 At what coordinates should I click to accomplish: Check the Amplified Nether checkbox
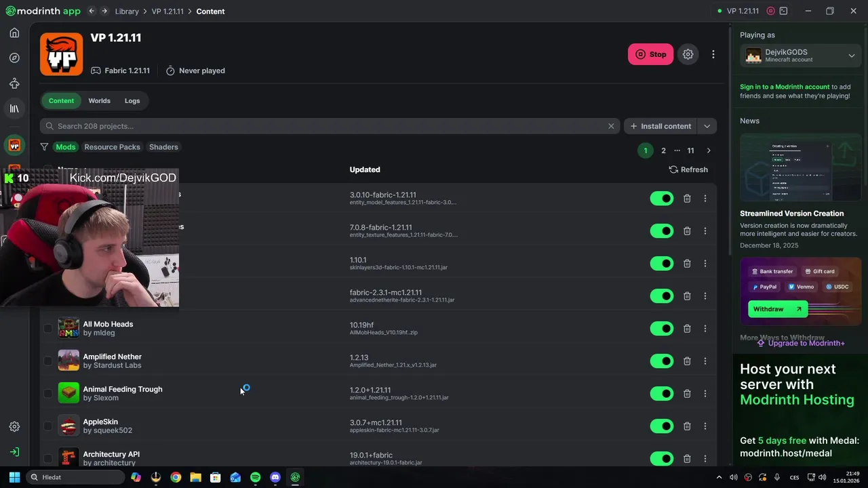47,361
